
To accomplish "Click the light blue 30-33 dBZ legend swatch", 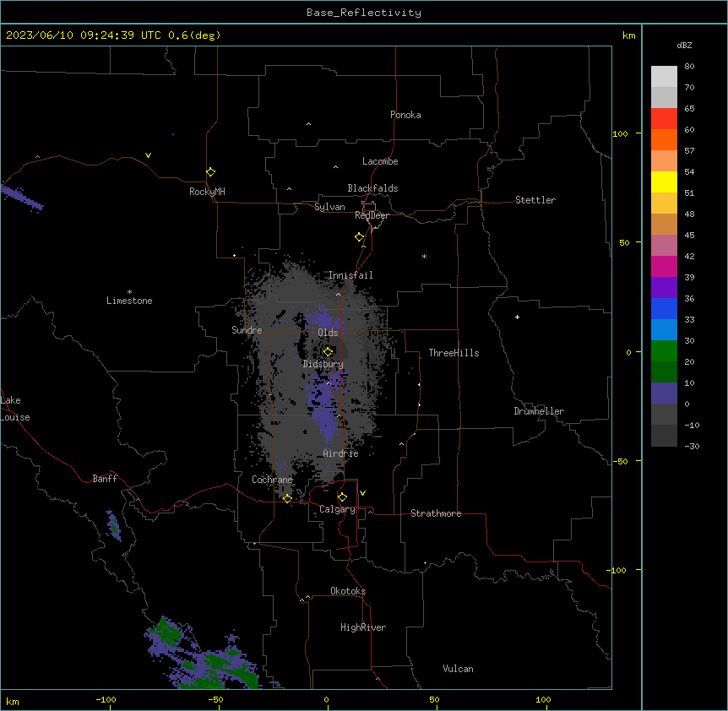I will coord(664,330).
